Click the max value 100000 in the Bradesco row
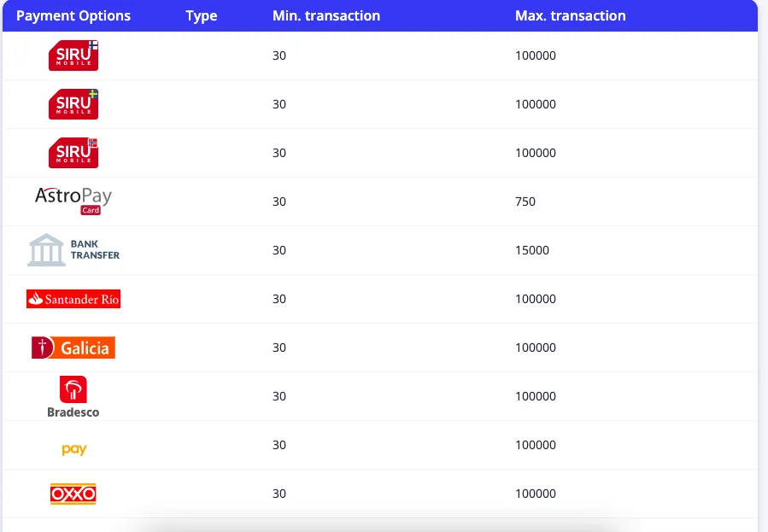Screen dimensions: 768x532 [536, 396]
